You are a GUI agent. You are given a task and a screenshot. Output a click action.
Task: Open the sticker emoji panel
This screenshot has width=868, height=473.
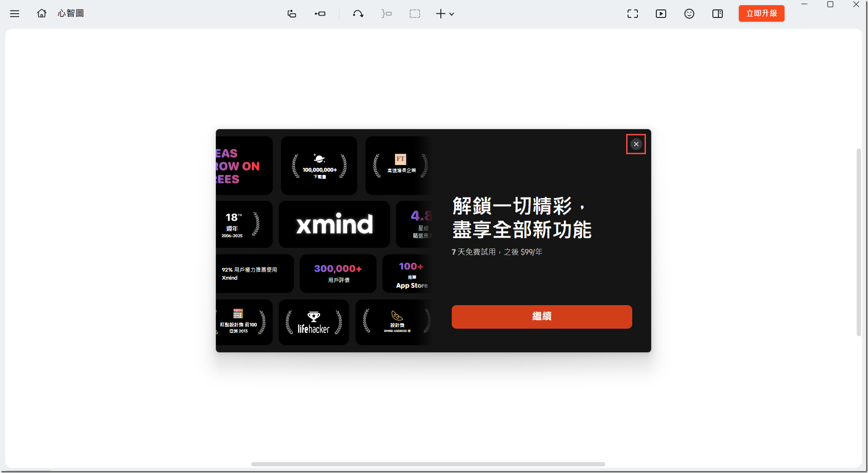pyautogui.click(x=689, y=14)
